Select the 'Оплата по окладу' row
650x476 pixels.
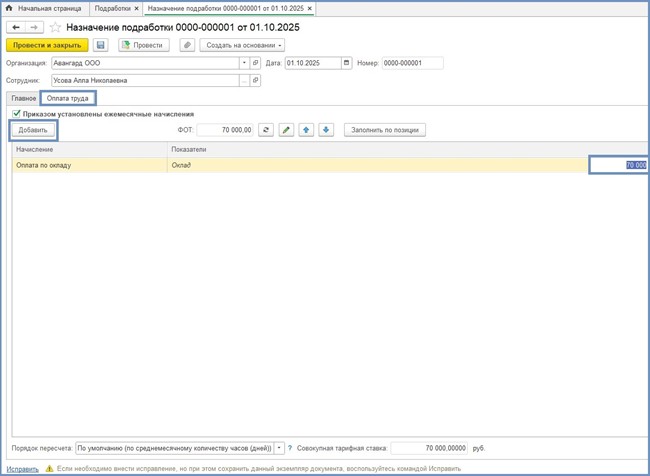[90, 165]
